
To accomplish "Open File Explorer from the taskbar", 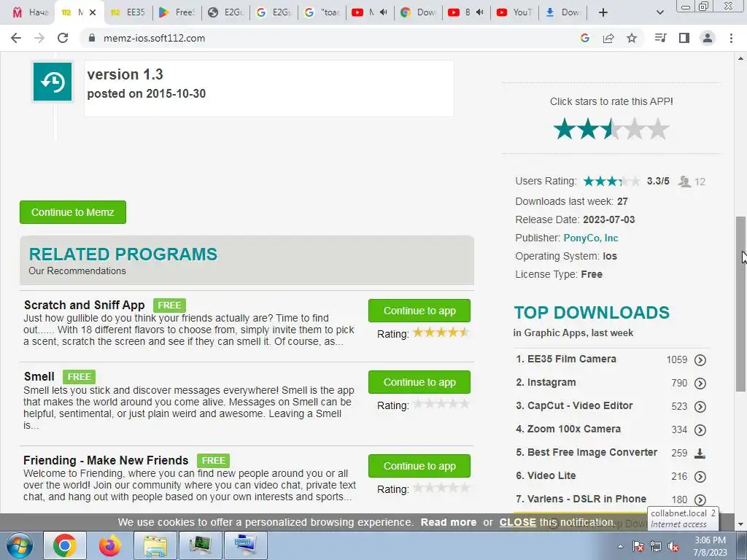I will [x=155, y=545].
